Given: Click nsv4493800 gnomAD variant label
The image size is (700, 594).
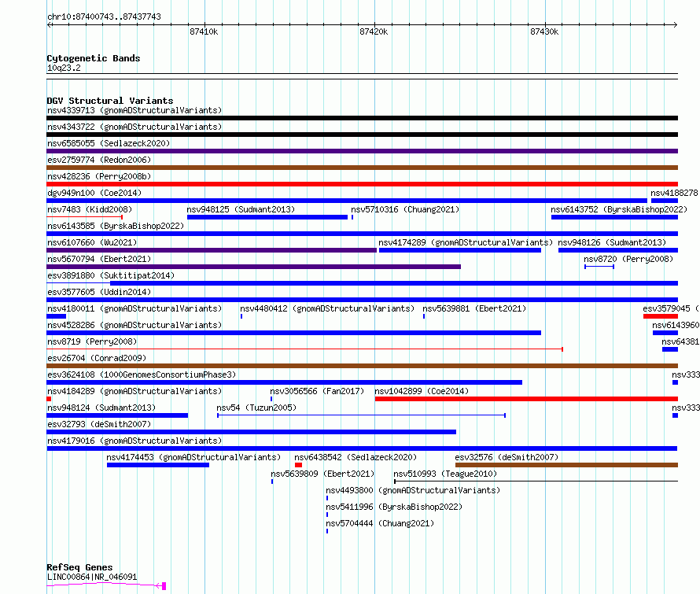Looking at the screenshot, I should 413,490.
